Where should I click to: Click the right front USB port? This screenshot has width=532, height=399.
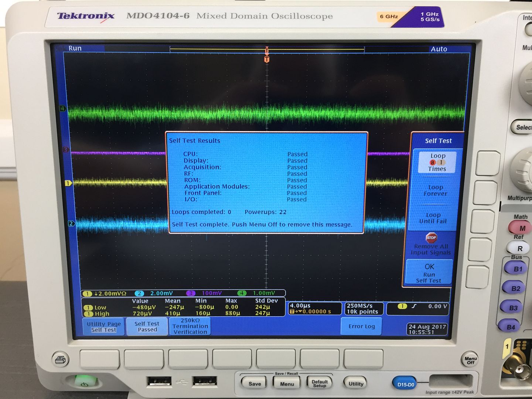point(205,381)
